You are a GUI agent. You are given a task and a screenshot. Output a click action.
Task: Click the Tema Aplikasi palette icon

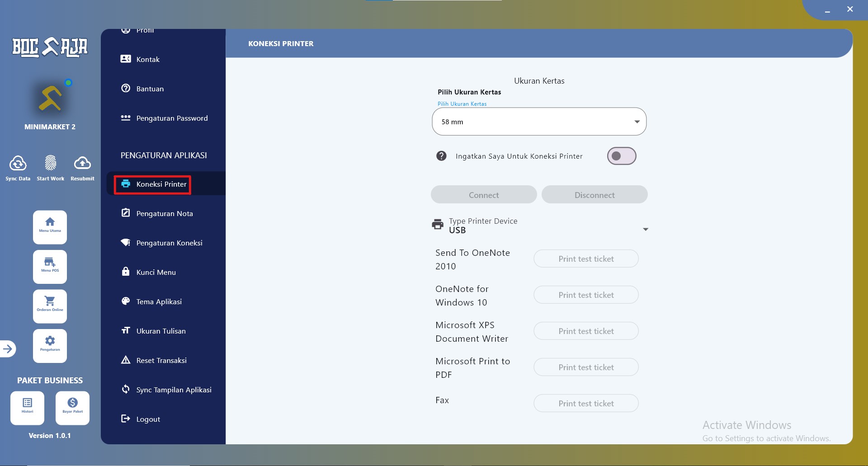(126, 301)
